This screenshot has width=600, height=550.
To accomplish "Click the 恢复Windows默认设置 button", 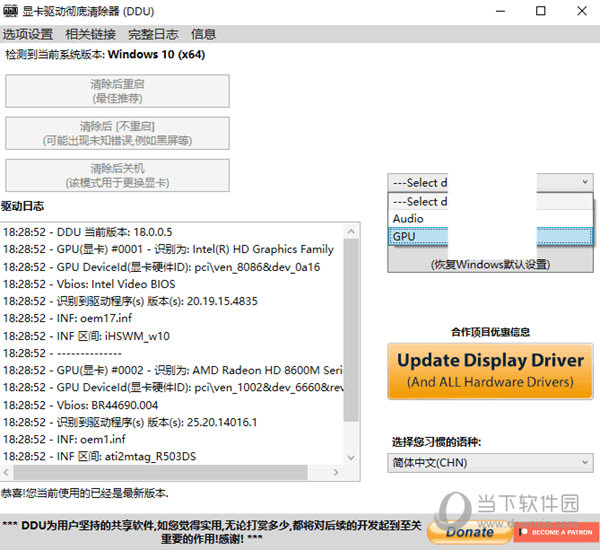I will 491,264.
